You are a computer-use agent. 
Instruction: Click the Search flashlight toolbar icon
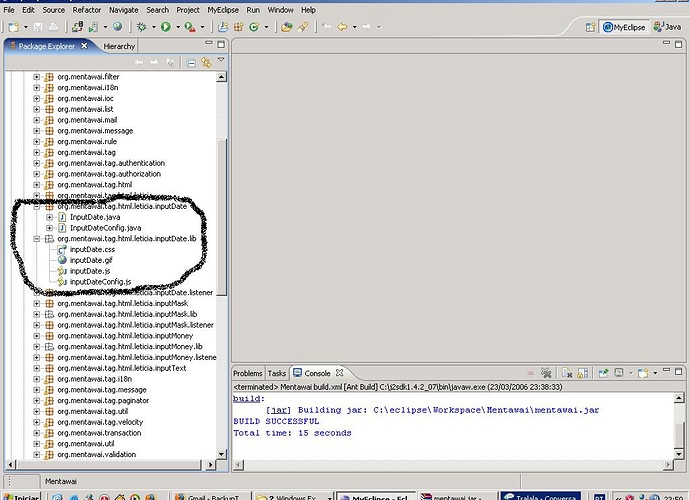302,27
